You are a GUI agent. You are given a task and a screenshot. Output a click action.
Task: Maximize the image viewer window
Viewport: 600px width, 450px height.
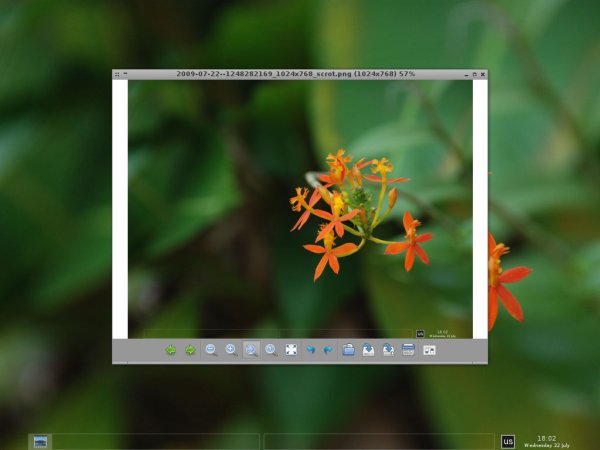(474, 74)
